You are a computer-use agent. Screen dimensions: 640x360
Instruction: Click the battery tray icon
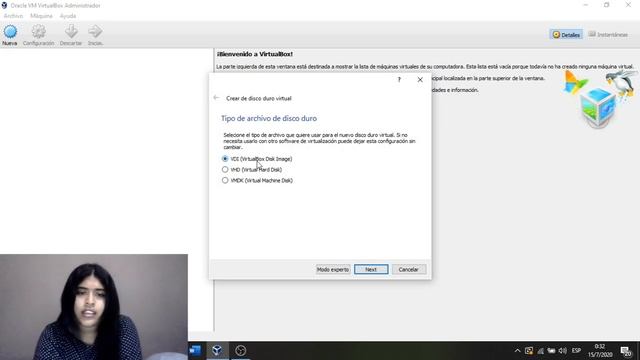551,351
